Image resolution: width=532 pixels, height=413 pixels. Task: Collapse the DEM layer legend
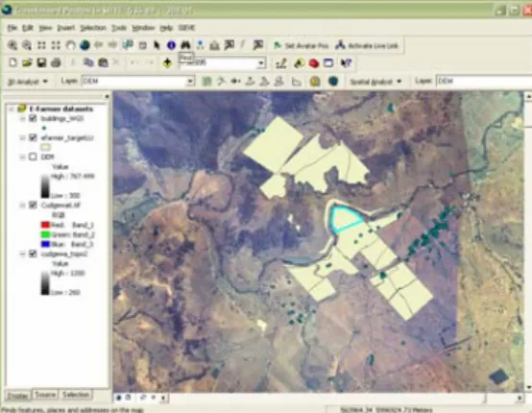point(22,157)
